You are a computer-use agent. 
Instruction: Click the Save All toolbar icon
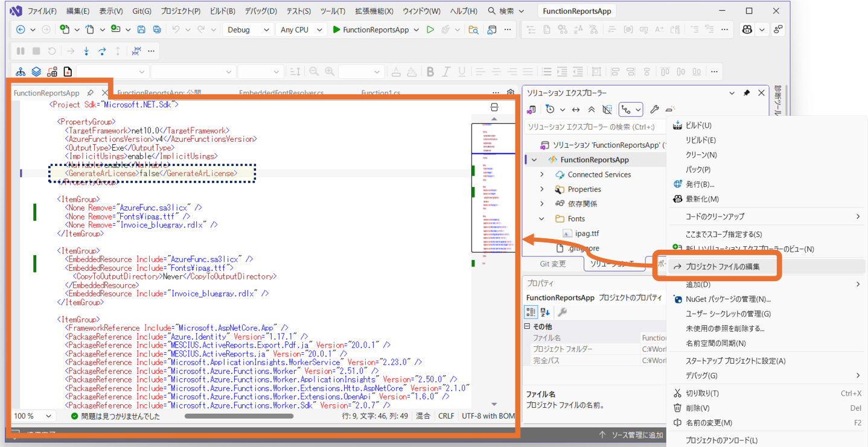pos(157,30)
